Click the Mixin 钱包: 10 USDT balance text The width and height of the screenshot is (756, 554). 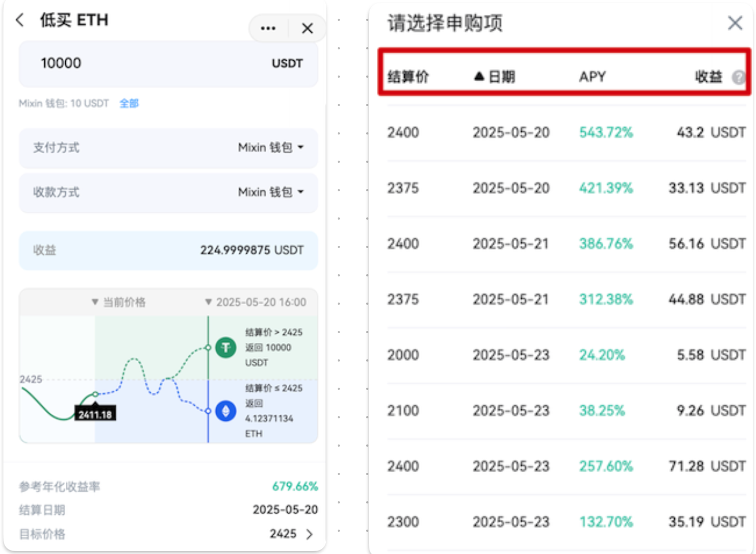64,103
